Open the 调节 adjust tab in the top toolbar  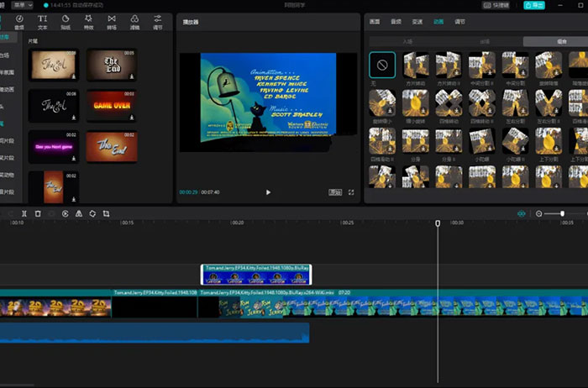pyautogui.click(x=158, y=22)
